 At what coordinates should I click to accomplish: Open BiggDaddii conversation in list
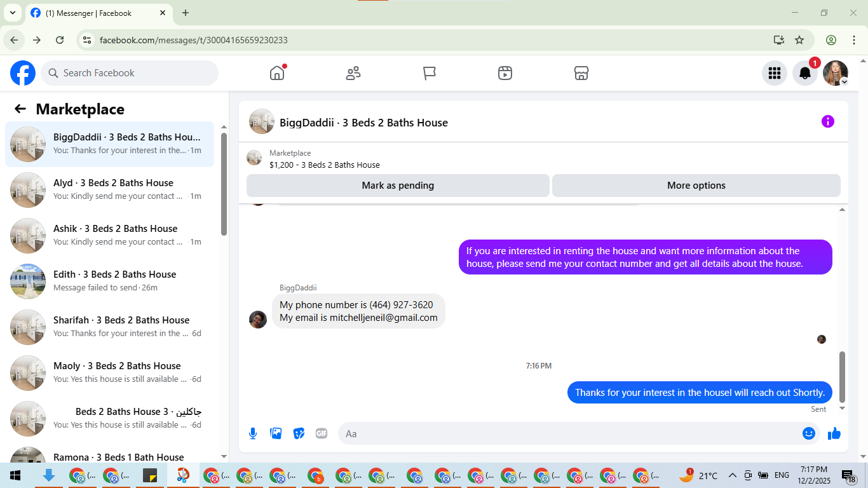pyautogui.click(x=109, y=144)
